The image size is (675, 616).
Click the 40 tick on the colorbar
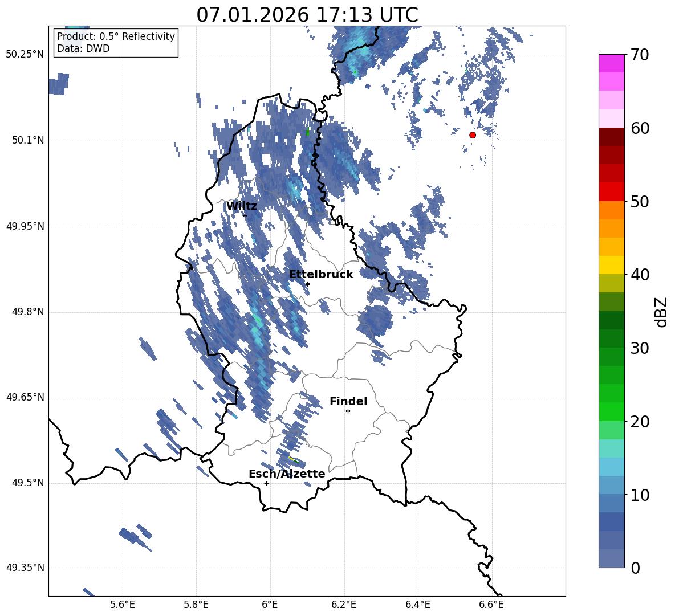click(640, 275)
